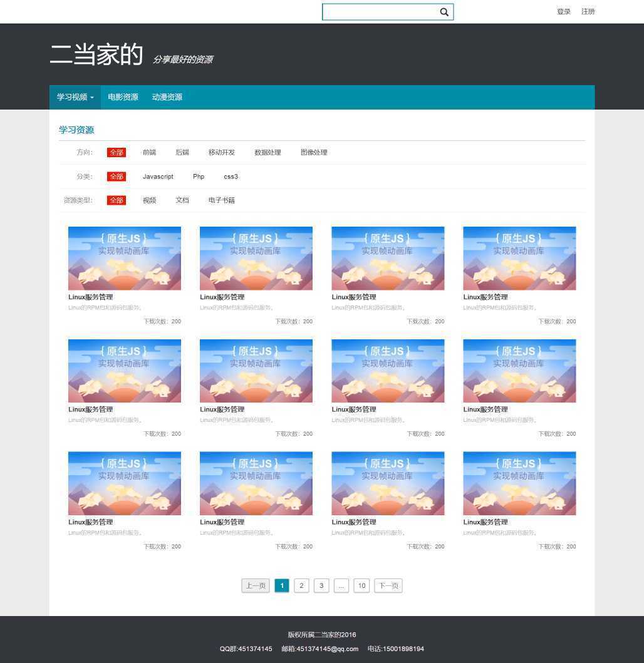Filter category by Javascript
This screenshot has width=644, height=663.
[x=158, y=177]
